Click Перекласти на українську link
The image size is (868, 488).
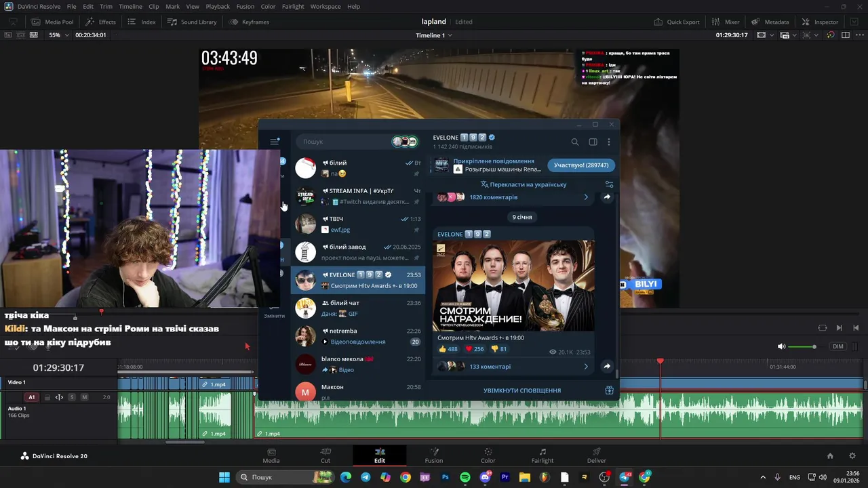click(523, 184)
